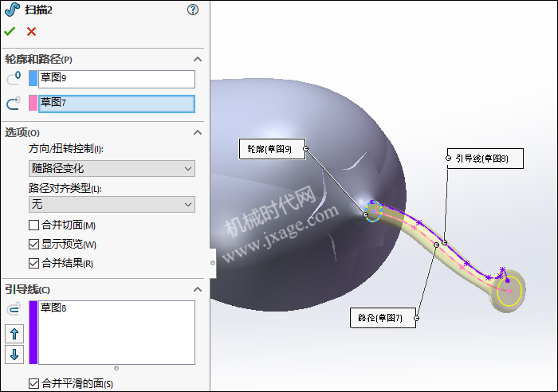Viewport: 558px width, 392px height.
Task: Click the yellow end circle of the sweep preview
Action: [x=509, y=291]
